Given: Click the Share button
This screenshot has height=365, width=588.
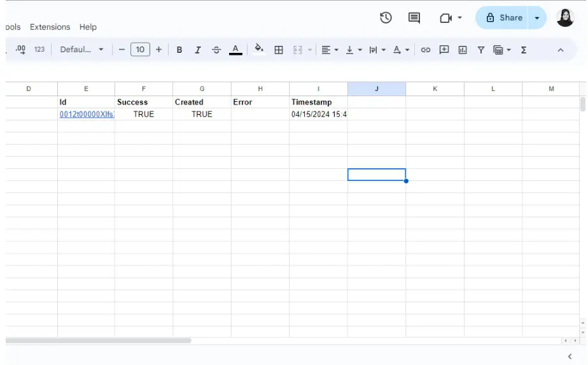Looking at the screenshot, I should pos(504,18).
